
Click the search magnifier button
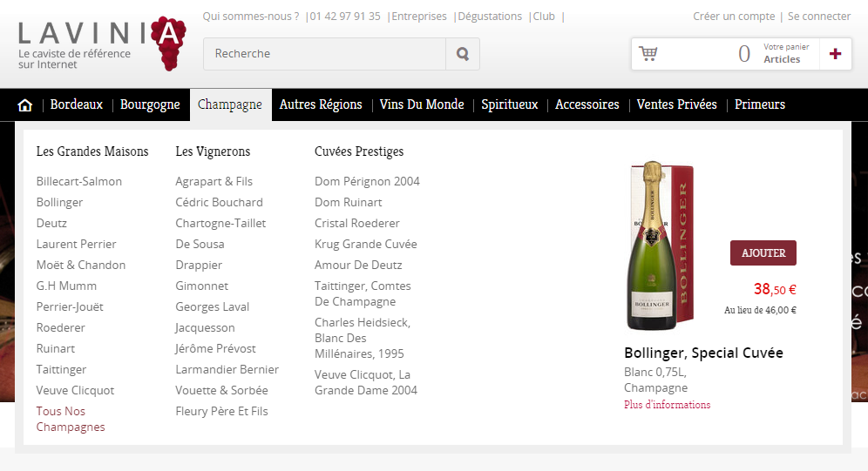point(463,54)
